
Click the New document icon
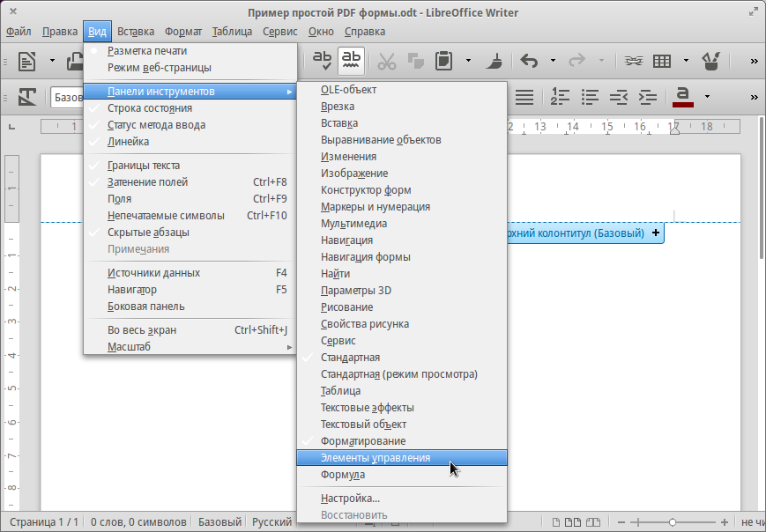(26, 61)
